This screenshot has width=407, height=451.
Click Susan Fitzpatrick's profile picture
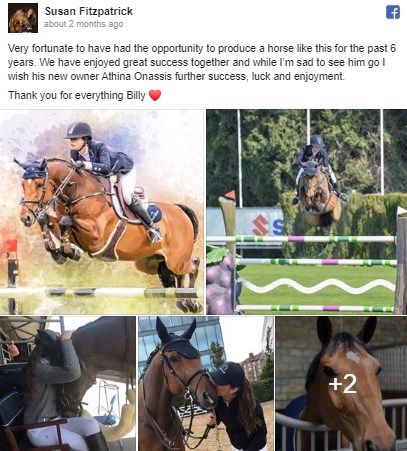click(23, 18)
